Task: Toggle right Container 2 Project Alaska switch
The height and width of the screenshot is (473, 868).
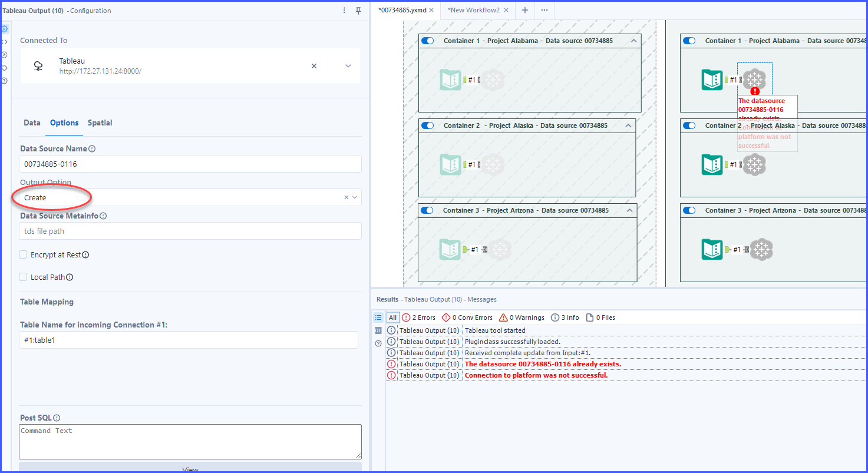Action: [689, 125]
